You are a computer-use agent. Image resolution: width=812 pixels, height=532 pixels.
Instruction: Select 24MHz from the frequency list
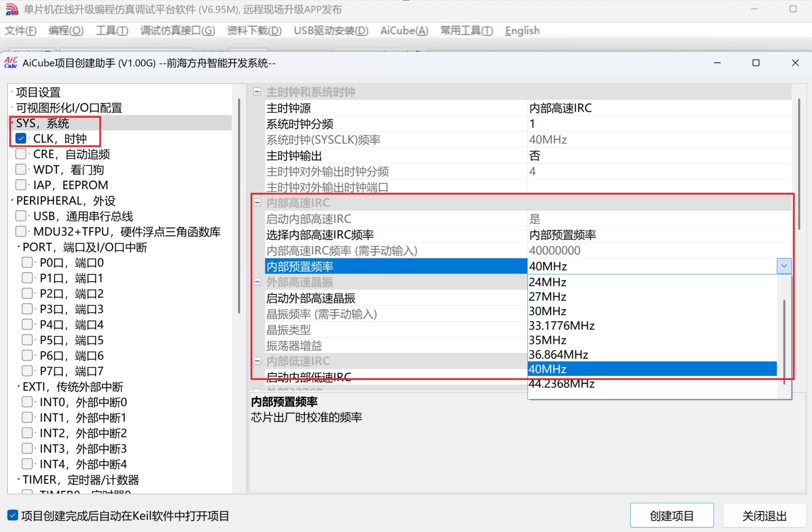[x=652, y=282]
